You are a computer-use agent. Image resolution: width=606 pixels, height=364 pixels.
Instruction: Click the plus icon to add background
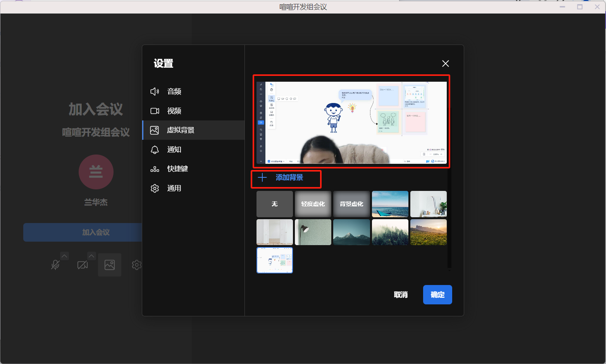pyautogui.click(x=262, y=178)
